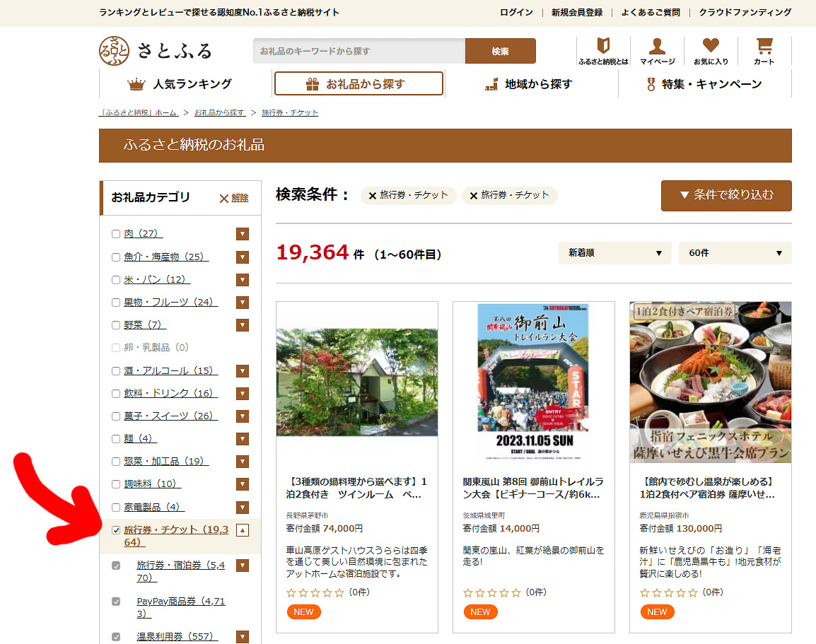Open the 新着順 sort dropdown
Viewport: 816px width, 644px height.
point(614,252)
